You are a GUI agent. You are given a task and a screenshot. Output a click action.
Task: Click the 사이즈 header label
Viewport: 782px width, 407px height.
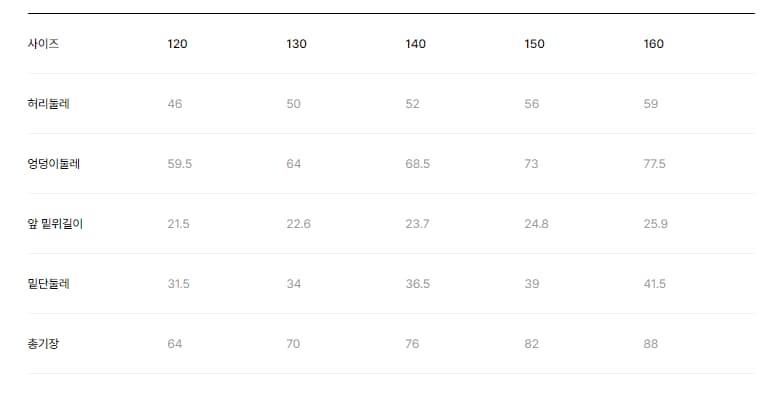point(43,44)
